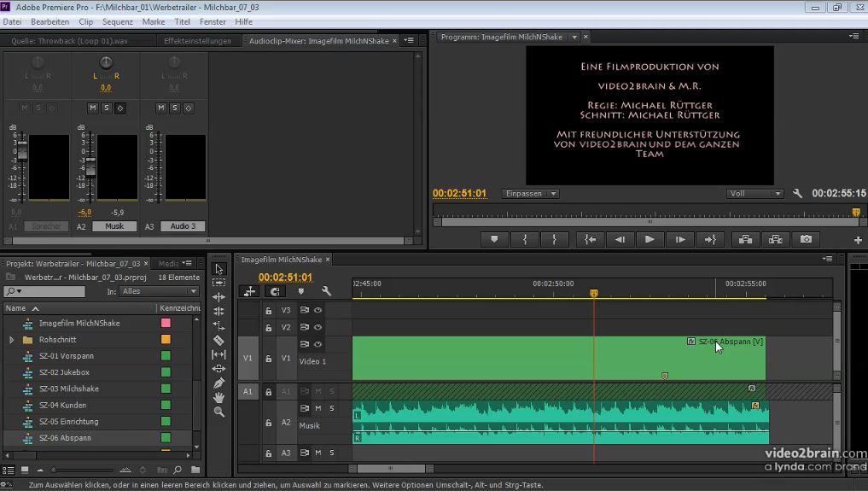868x491 pixels.
Task: Open the Datei menu
Action: (x=12, y=21)
